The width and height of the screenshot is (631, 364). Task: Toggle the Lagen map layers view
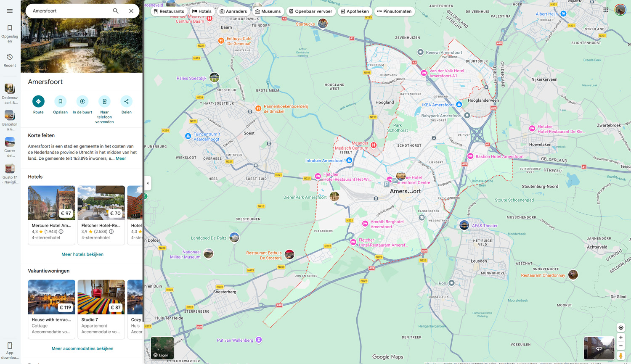click(x=162, y=348)
